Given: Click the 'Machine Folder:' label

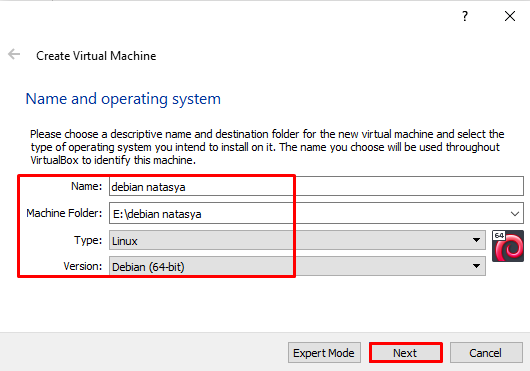Looking at the screenshot, I should point(64,213).
